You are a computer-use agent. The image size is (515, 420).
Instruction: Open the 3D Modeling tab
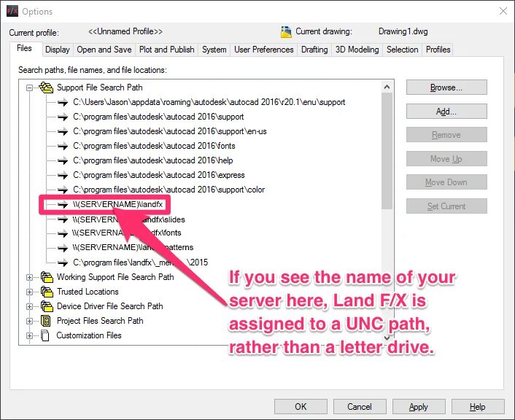pos(357,50)
